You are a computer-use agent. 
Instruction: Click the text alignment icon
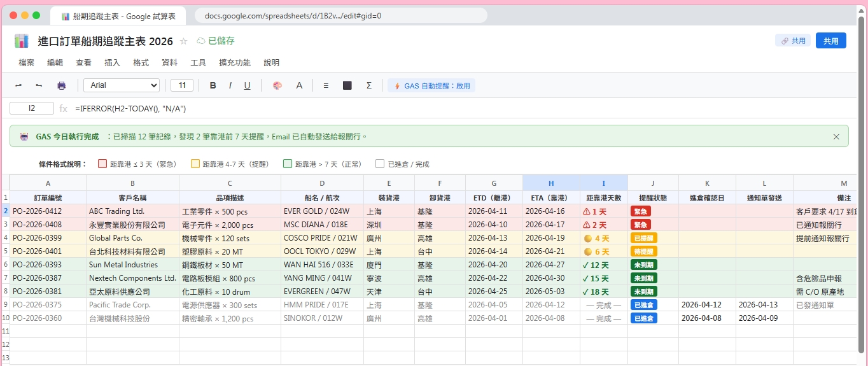pos(326,85)
